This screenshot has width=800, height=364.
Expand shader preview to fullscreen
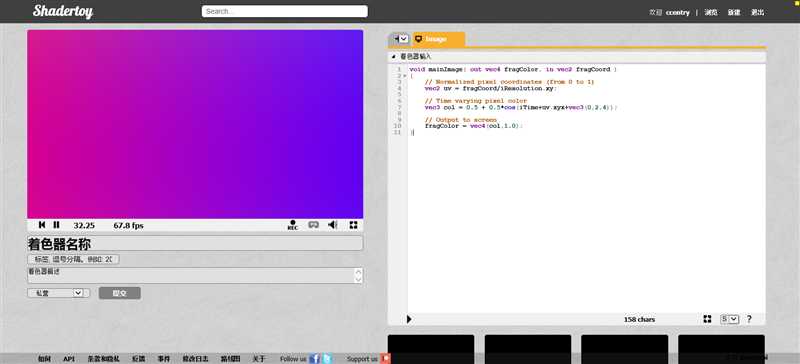tap(354, 225)
